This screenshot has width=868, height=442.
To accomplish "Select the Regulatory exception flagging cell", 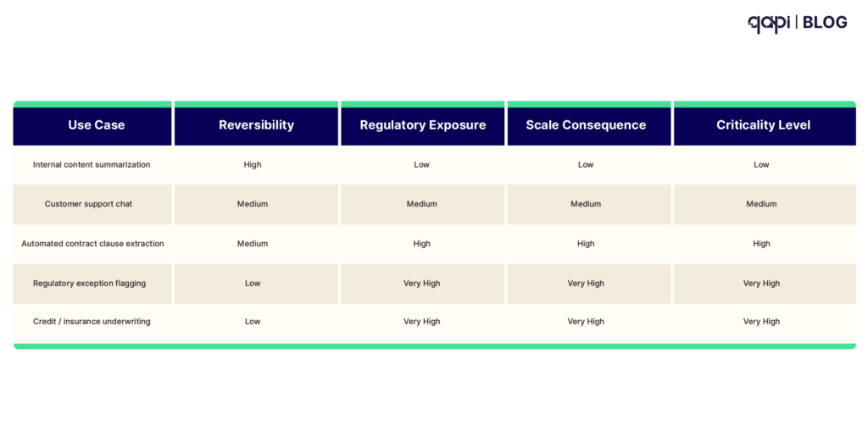I will click(x=89, y=284).
